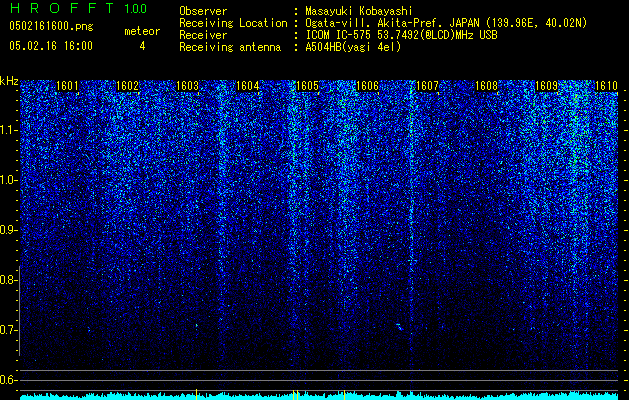Click the 0.7 kHz axis label

9,330
